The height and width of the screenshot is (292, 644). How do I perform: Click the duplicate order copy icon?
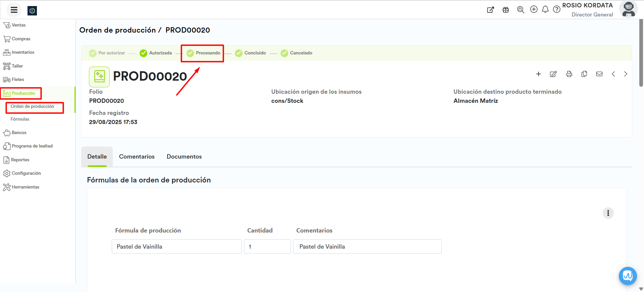(584, 74)
